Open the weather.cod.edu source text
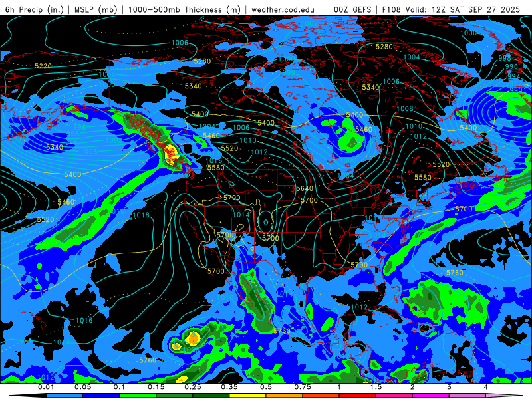 [x=283, y=9]
